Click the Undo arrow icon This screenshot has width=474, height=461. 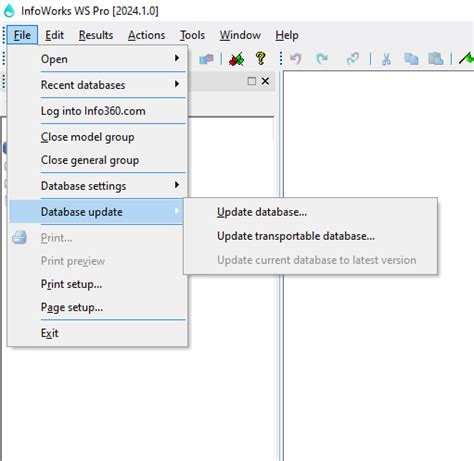coord(296,59)
